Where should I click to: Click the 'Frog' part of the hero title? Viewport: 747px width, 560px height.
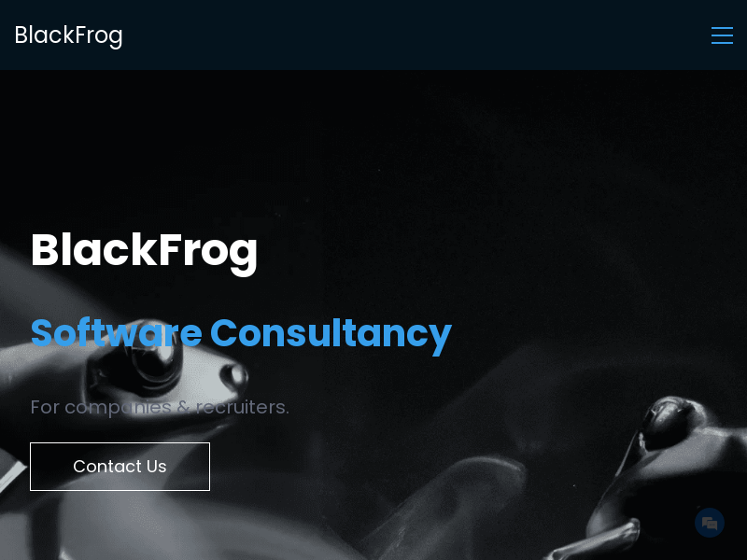click(x=207, y=252)
